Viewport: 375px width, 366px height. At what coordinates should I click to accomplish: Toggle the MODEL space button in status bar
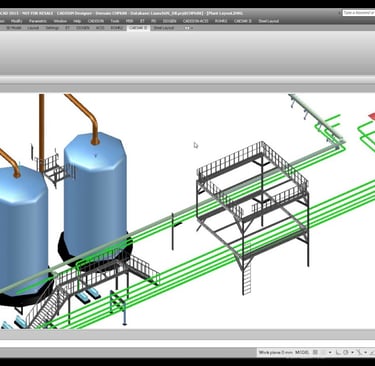(x=302, y=352)
